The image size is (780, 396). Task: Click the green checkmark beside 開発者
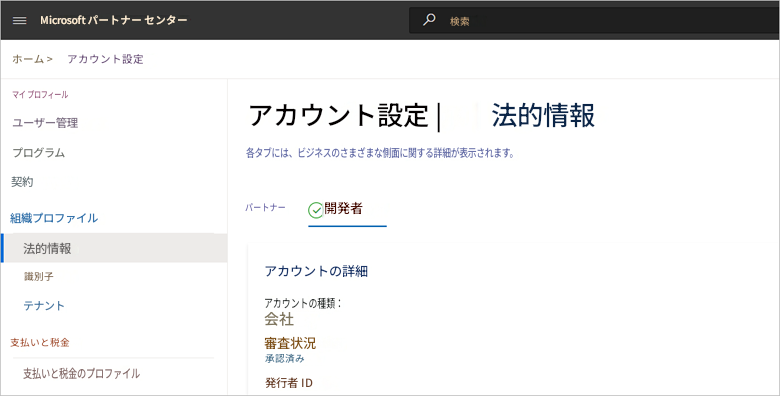pos(315,210)
